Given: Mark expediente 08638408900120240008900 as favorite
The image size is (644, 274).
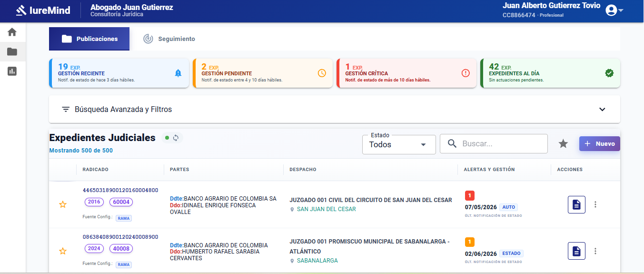Looking at the screenshot, I should [62, 251].
